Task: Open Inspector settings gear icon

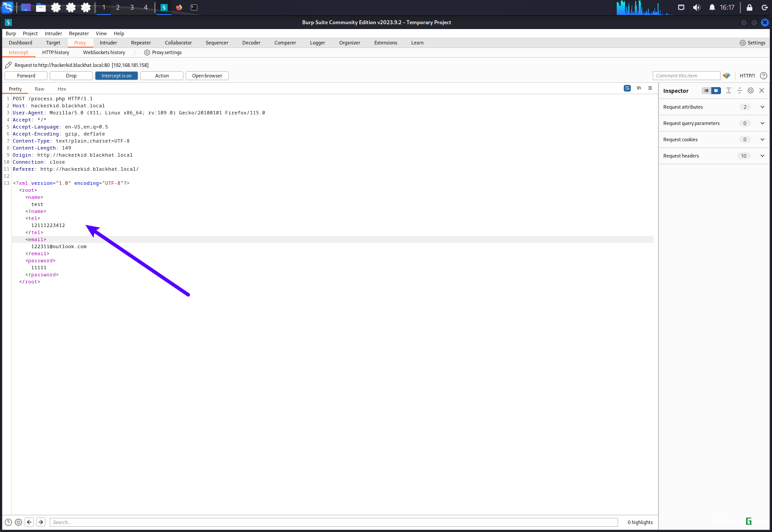Action: click(x=751, y=91)
